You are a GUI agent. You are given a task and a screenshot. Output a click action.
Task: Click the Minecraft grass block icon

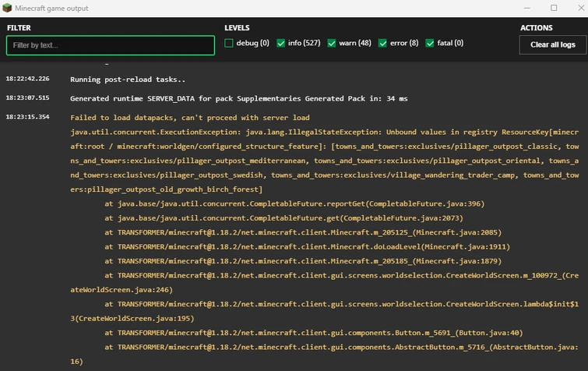coord(7,8)
